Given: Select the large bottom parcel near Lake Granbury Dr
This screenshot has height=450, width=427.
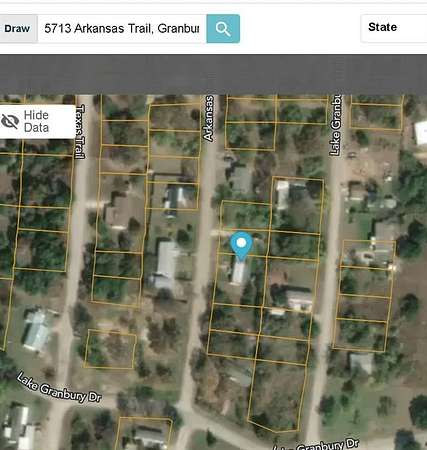Looking at the screenshot, I should pos(277,395).
